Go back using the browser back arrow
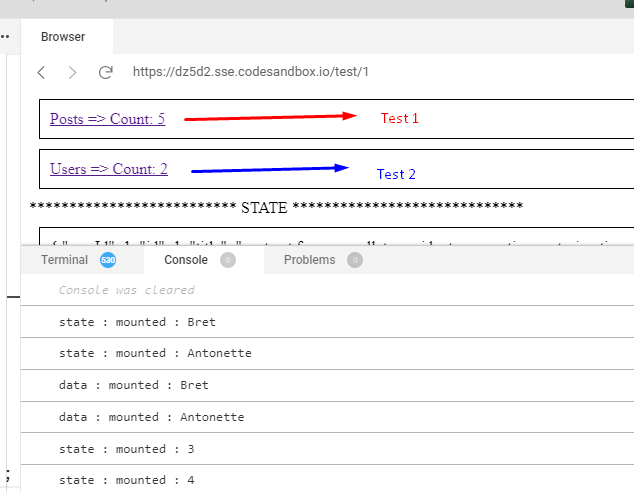The image size is (634, 492). [x=41, y=73]
